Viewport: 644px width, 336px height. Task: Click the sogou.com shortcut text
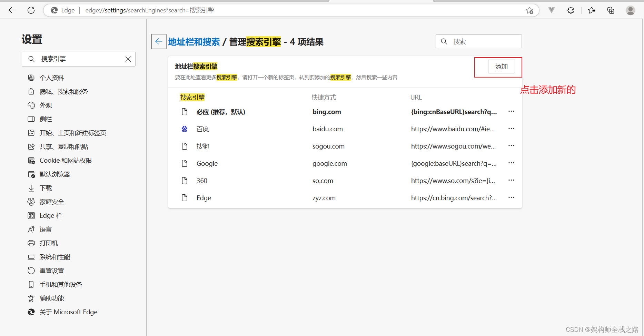pos(328,146)
